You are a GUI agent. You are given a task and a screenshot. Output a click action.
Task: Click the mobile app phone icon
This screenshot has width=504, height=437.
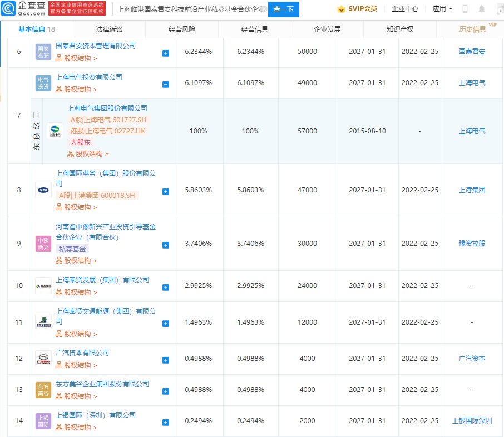coord(465,8)
